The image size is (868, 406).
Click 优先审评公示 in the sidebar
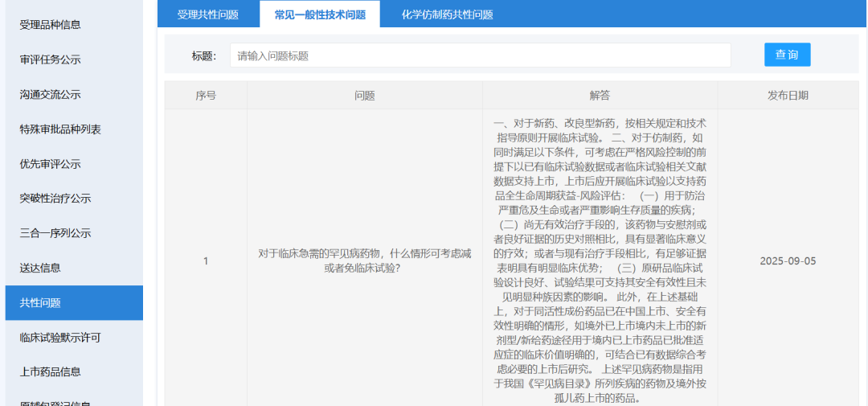[51, 164]
